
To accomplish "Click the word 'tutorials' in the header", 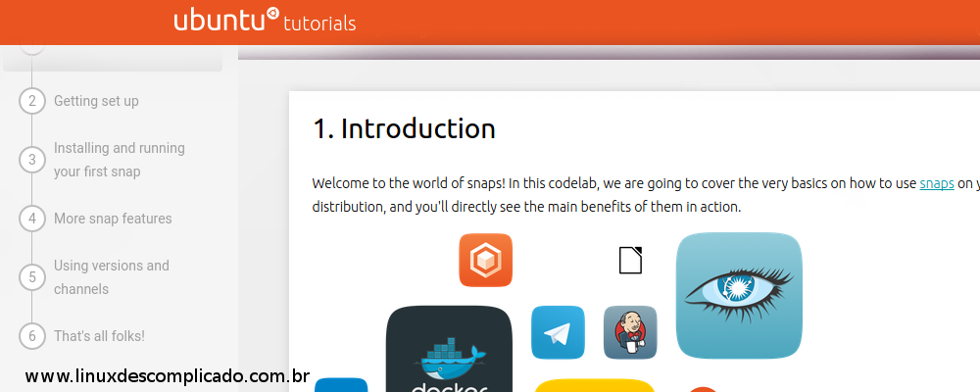I will coord(319,24).
